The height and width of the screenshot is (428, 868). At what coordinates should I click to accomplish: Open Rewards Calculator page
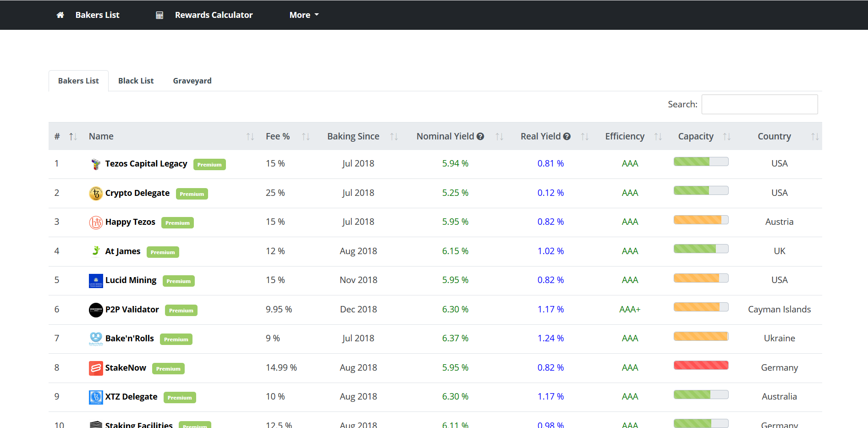tap(214, 15)
